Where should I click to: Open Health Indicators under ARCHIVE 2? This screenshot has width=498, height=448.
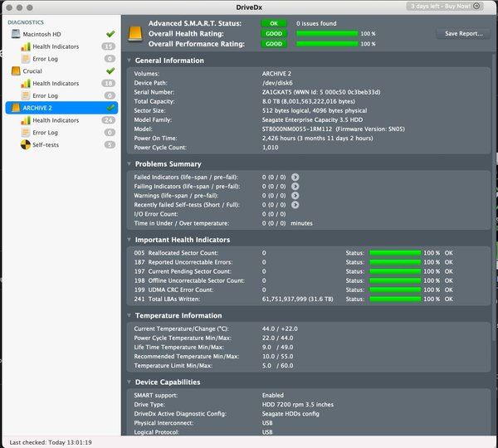pos(55,120)
